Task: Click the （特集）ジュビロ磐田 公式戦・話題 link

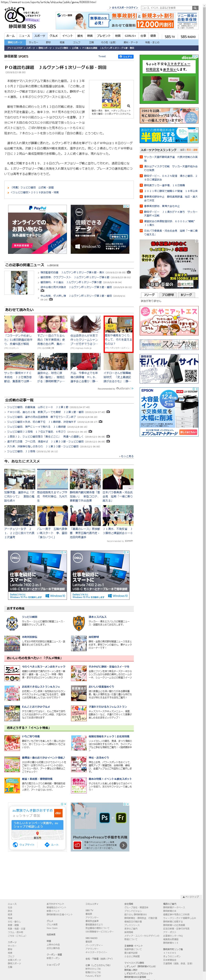Action: 33,187
